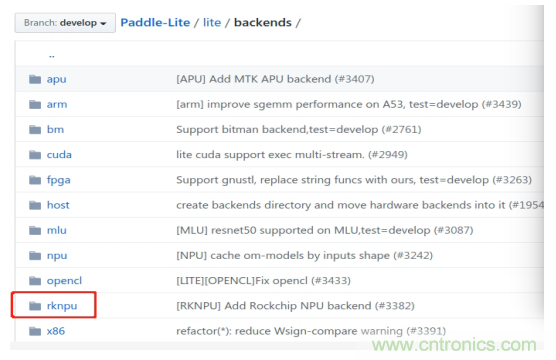Open commit 'Add Rockchip NPU backend (#3382)'

click(x=295, y=306)
